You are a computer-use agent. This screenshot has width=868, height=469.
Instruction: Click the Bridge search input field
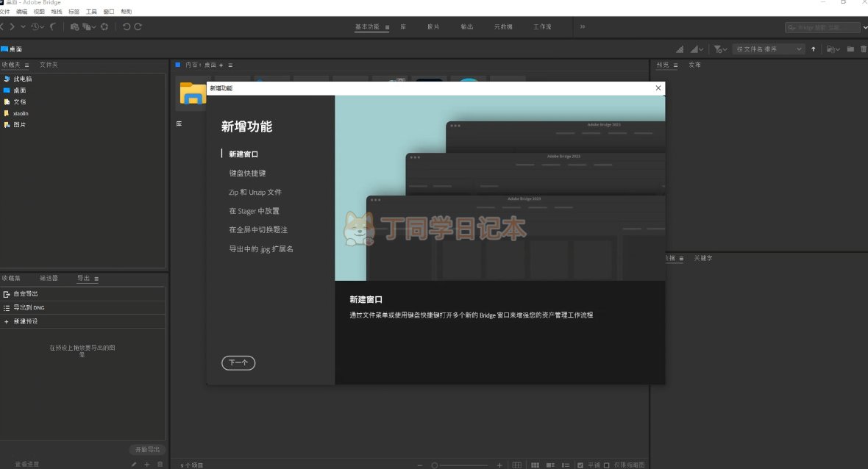822,27
